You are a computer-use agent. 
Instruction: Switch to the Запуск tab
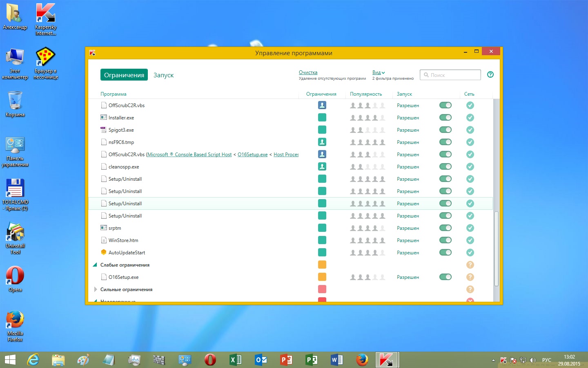tap(163, 75)
